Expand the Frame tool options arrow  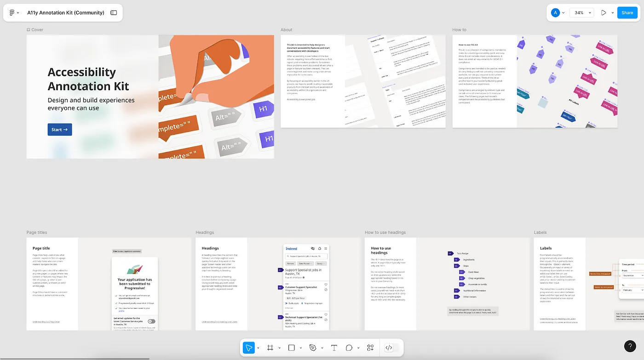pyautogui.click(x=279, y=348)
